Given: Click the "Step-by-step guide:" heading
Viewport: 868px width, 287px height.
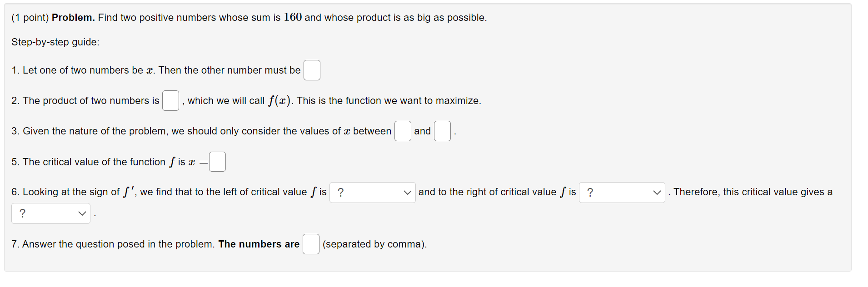Looking at the screenshot, I should click(x=55, y=42).
